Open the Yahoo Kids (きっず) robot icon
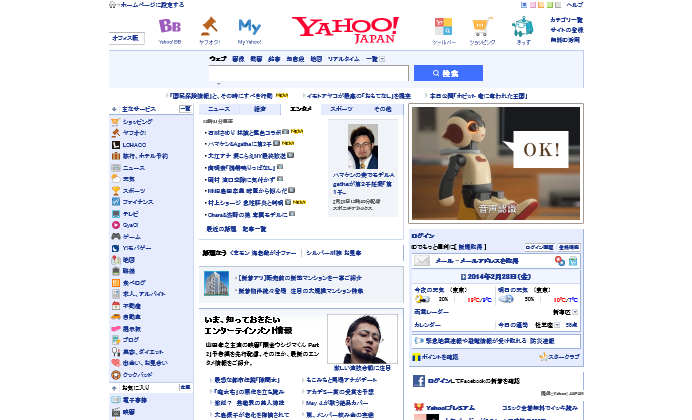The width and height of the screenshot is (692, 420). click(x=523, y=27)
